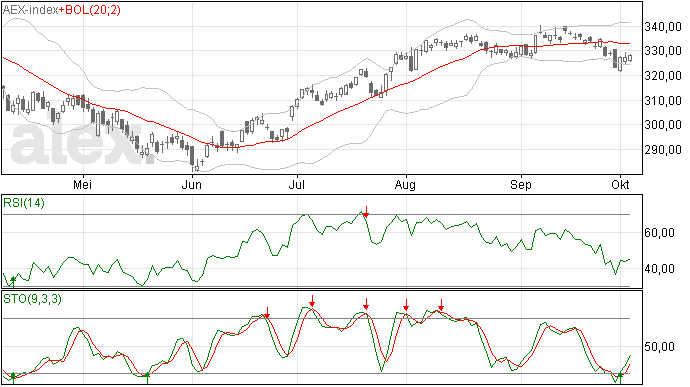Screen dimensions: 690x387
Task: Click the red sell arrow in RSI panel
Action: tap(366, 211)
